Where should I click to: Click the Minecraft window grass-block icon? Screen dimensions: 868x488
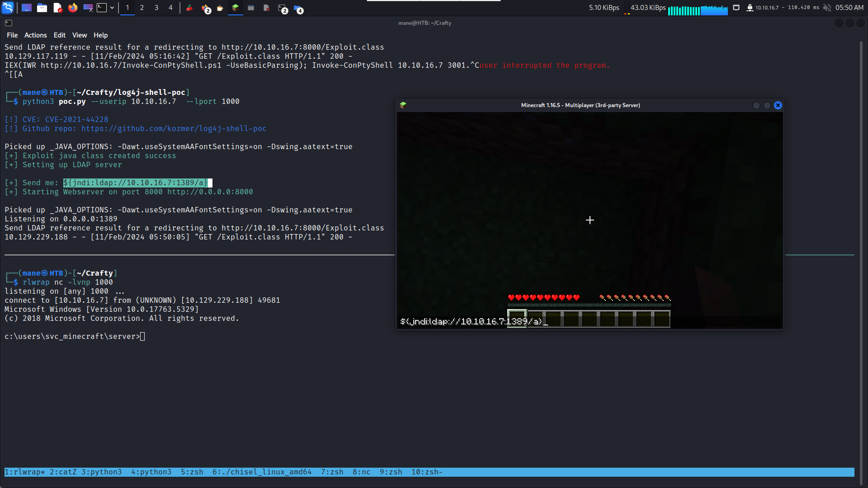click(x=403, y=105)
